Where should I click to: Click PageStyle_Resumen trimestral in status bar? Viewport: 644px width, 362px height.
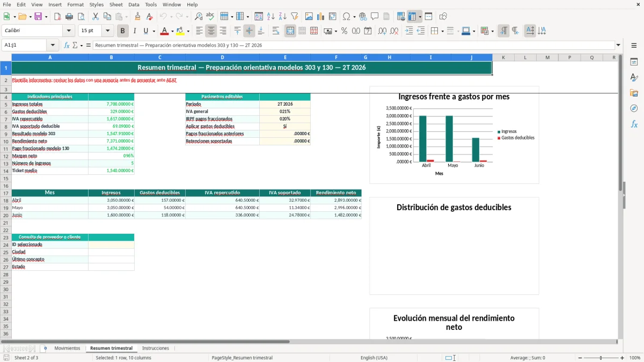pyautogui.click(x=242, y=358)
